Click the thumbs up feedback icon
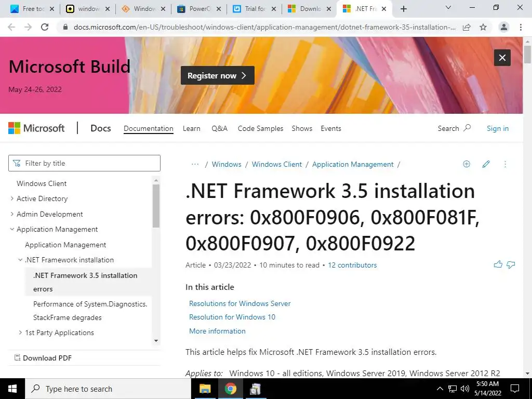Viewport: 532px width, 399px height. [498, 264]
